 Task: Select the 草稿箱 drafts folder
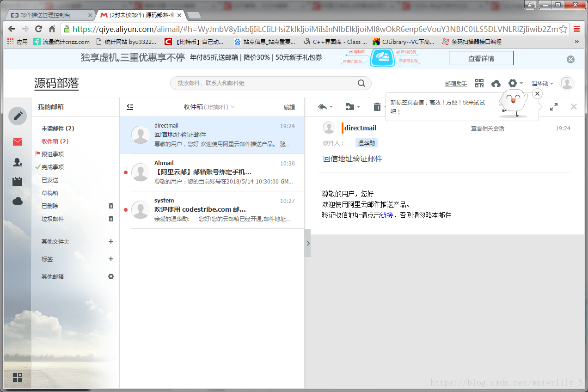pos(50,193)
